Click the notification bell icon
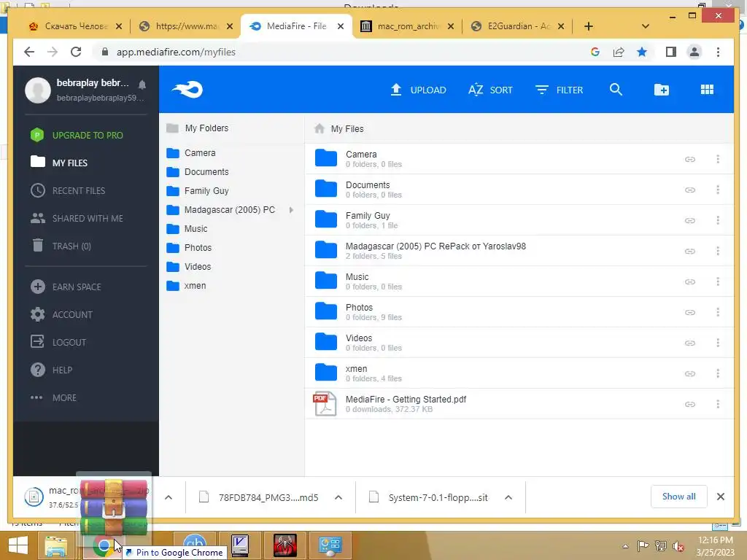The height and width of the screenshot is (560, 747). click(x=142, y=85)
